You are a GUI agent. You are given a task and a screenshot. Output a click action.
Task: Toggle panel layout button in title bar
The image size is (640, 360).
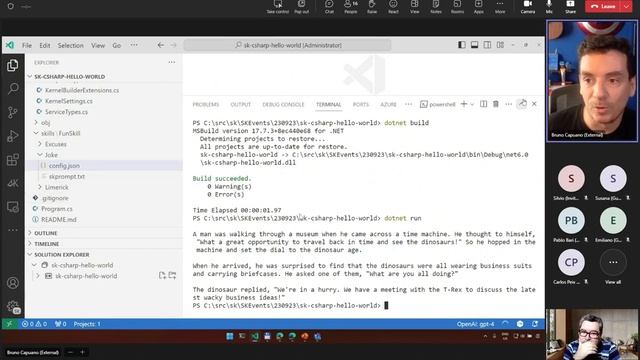(x=474, y=45)
